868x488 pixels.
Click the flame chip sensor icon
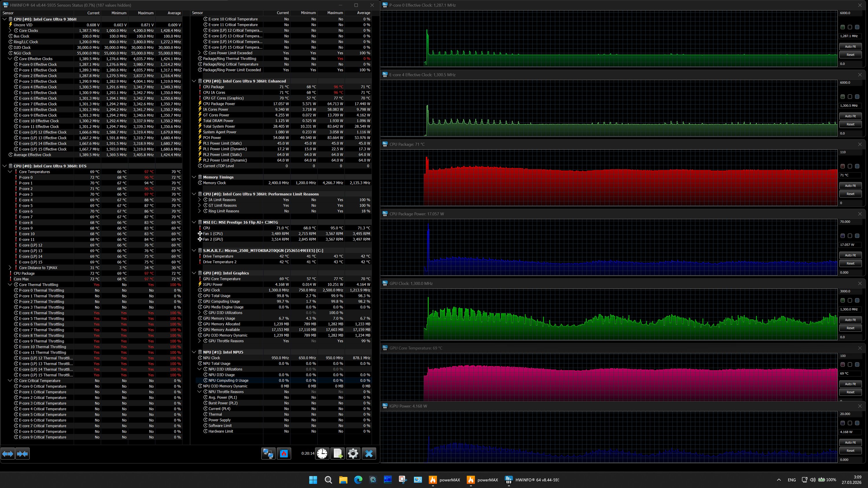[284, 454]
